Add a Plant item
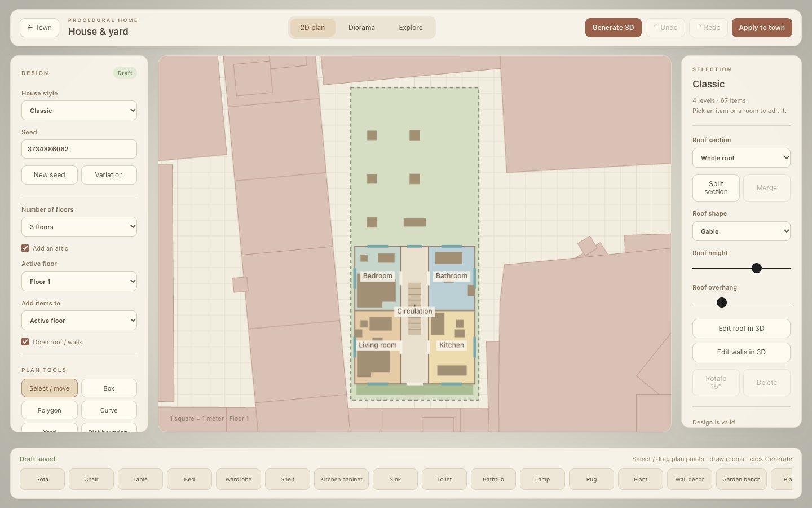Screen dimensions: 812x508 pos(641,479)
